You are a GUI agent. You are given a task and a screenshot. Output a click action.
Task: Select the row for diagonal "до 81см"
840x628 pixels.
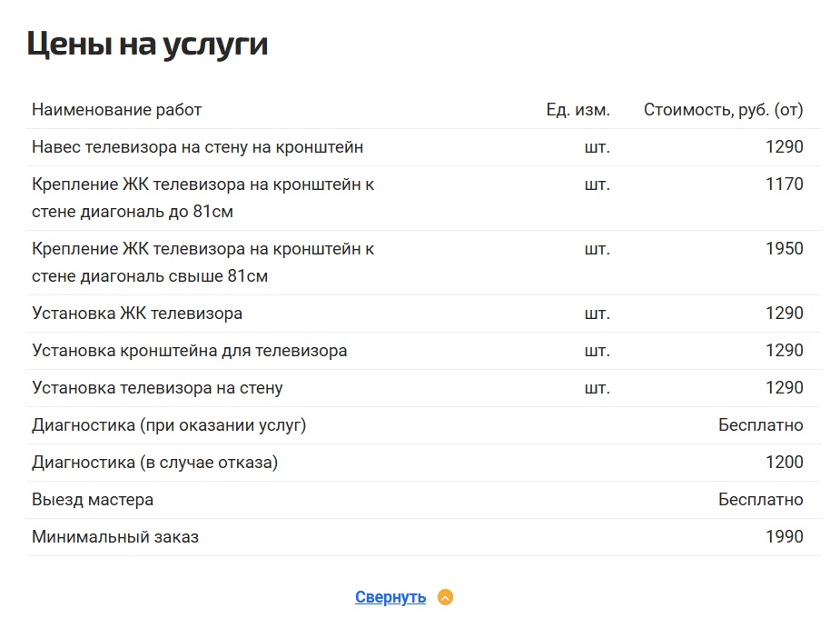coord(203,198)
